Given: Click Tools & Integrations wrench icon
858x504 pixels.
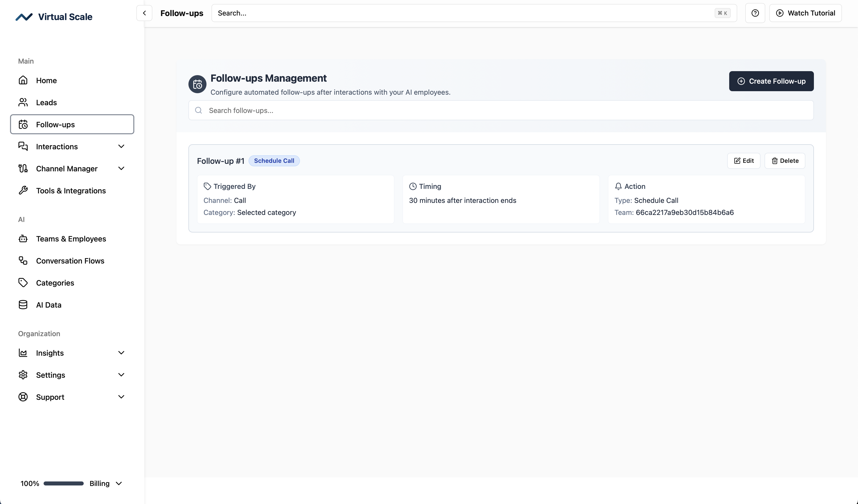Looking at the screenshot, I should [23, 191].
